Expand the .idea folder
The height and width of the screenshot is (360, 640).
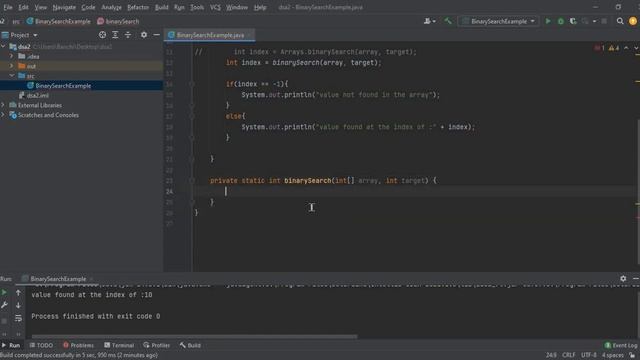click(x=11, y=56)
